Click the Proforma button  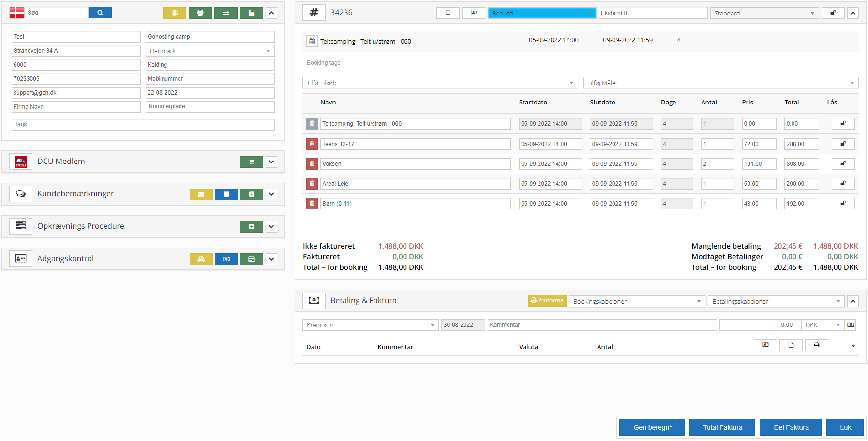[547, 301]
